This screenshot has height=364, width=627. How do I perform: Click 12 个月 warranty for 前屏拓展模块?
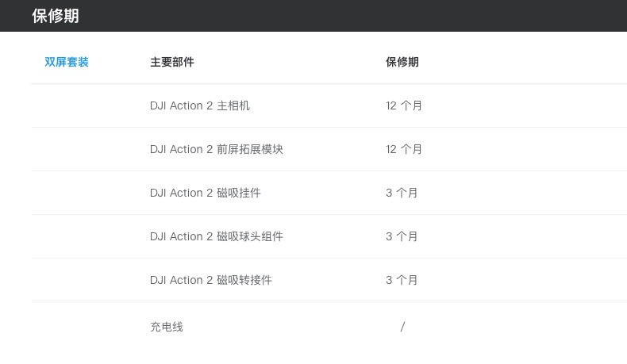point(403,149)
